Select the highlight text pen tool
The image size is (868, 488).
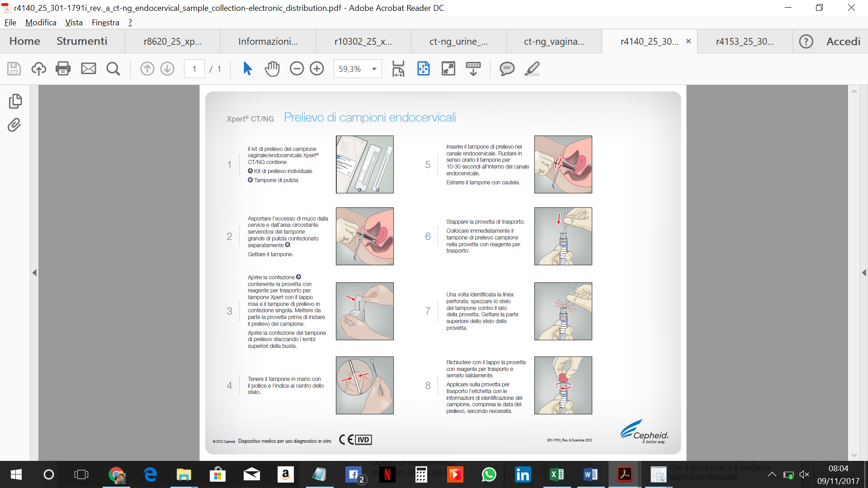click(532, 69)
